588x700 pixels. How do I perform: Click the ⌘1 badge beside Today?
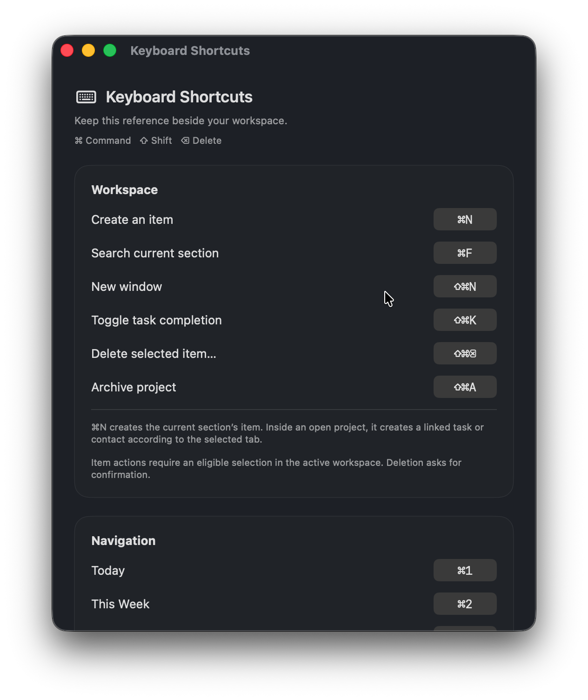coord(465,570)
